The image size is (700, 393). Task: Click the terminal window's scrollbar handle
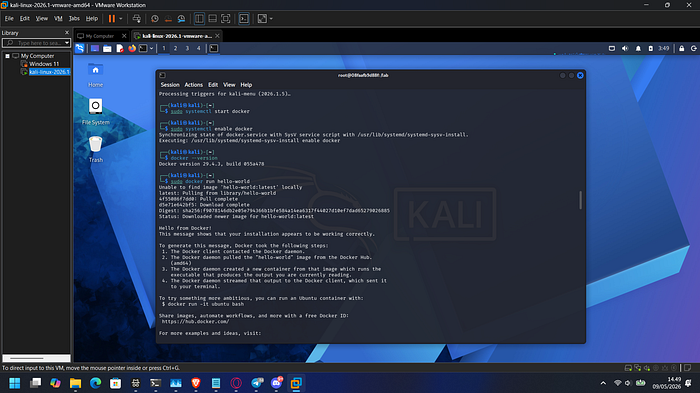pos(580,200)
